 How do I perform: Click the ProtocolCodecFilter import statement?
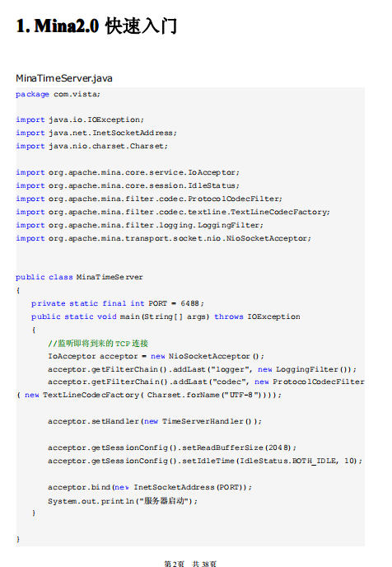[x=149, y=199]
